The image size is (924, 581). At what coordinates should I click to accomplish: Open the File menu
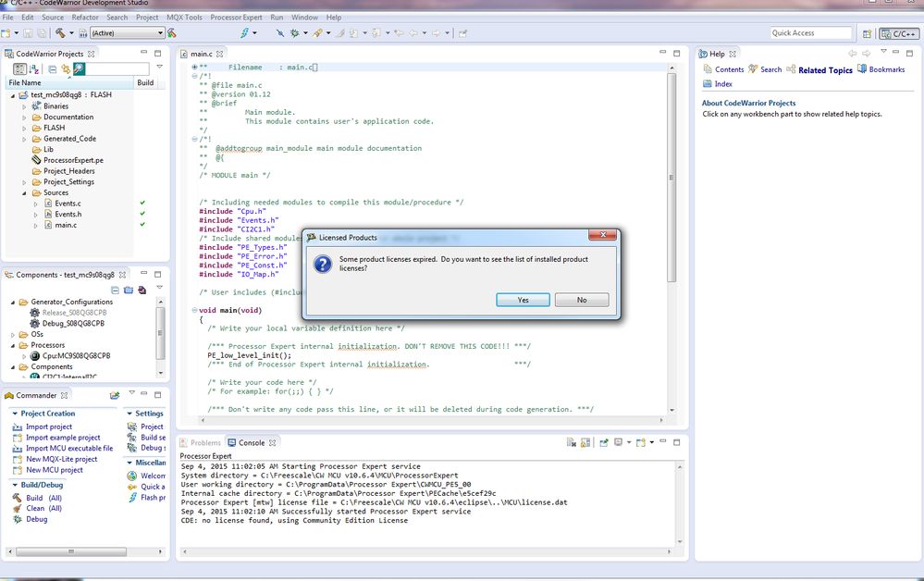coord(7,17)
